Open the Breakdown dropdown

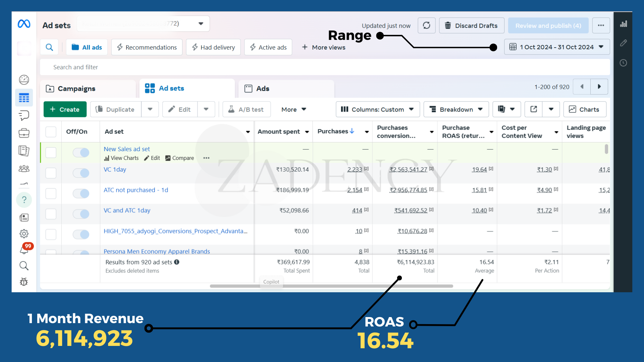[456, 109]
